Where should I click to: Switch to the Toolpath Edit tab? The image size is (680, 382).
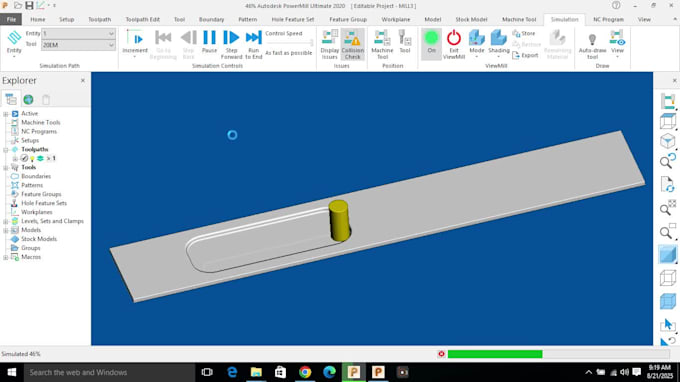pyautogui.click(x=142, y=20)
